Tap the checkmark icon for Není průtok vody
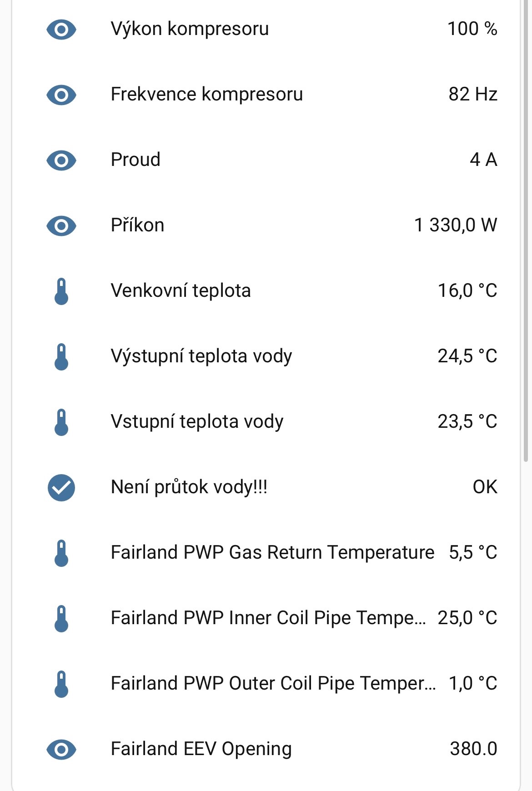Viewport: 532px width, 791px height. pos(61,488)
